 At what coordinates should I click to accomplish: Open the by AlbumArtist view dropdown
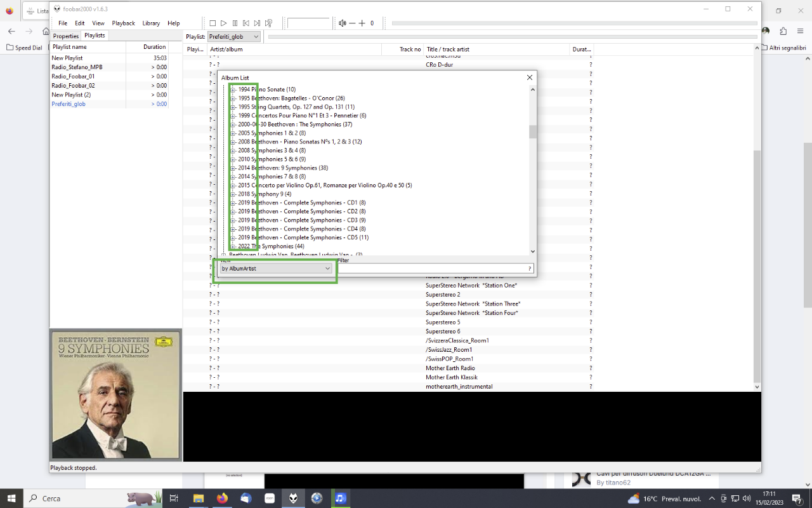(276, 269)
